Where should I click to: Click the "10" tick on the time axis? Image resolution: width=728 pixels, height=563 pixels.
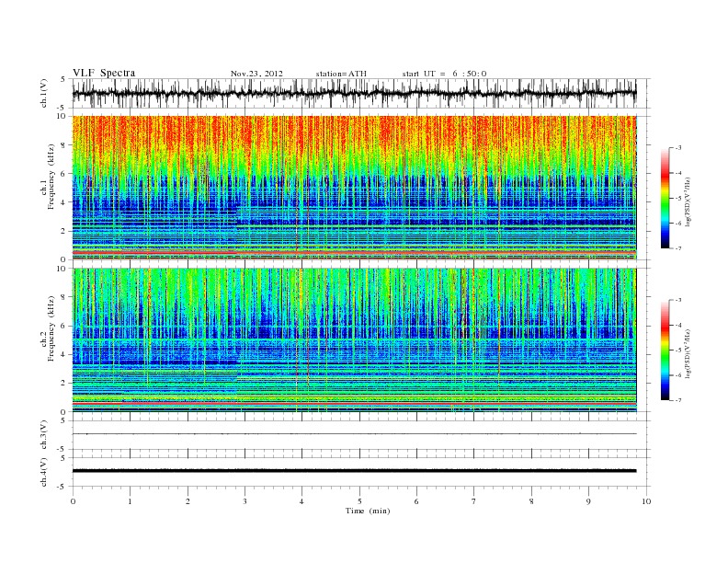click(646, 501)
